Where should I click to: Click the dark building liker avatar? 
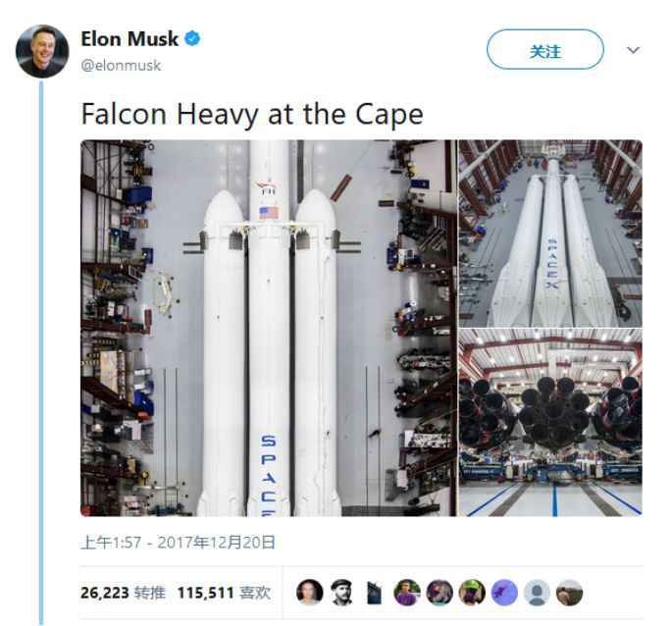pos(375,593)
